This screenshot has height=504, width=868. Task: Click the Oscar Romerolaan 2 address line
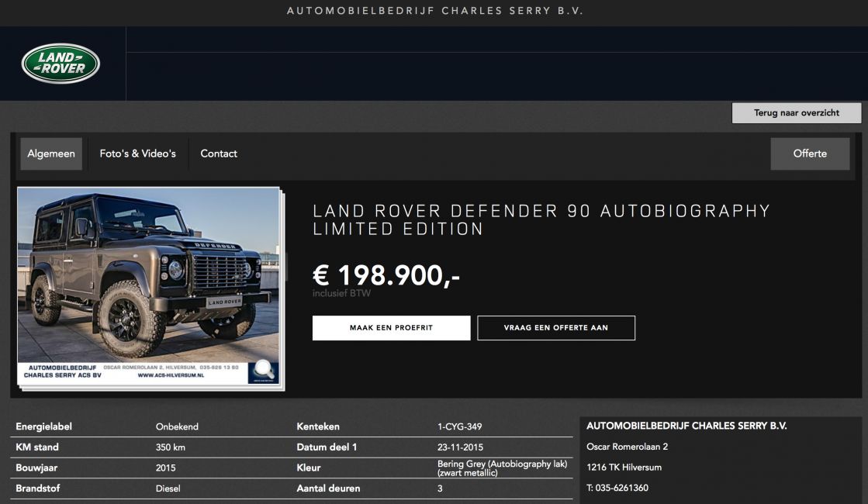coord(628,447)
